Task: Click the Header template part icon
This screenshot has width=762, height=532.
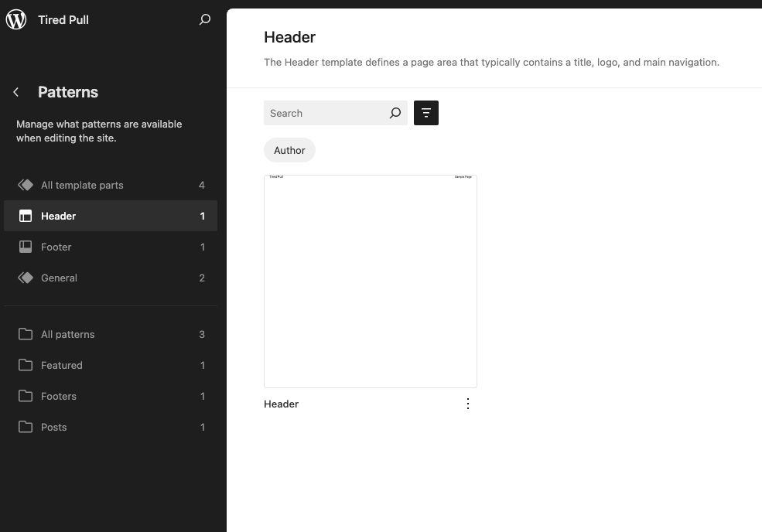Action: (x=26, y=216)
